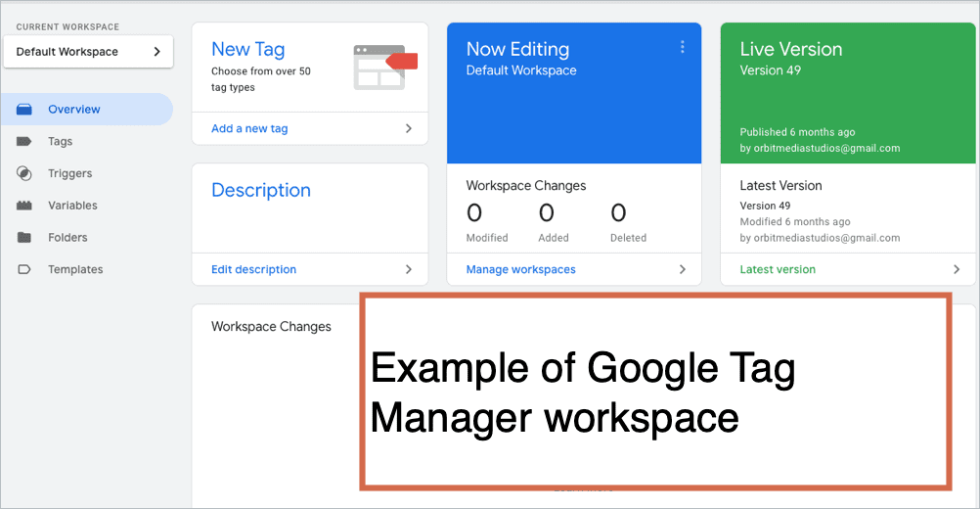The image size is (980, 509).
Task: Click the Templates outline tag icon
Action: [24, 269]
